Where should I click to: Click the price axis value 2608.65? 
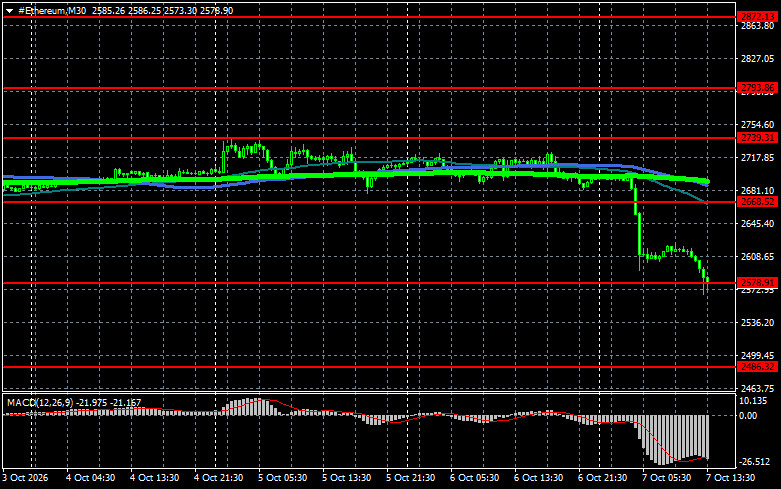coord(758,256)
